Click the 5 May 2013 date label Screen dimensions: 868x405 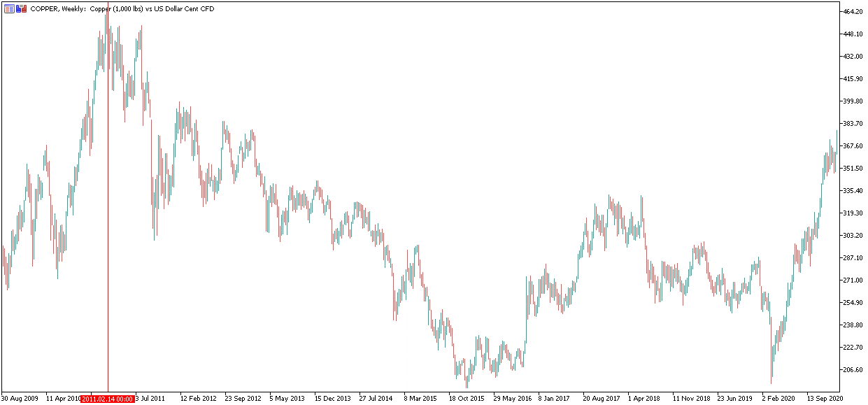(287, 399)
